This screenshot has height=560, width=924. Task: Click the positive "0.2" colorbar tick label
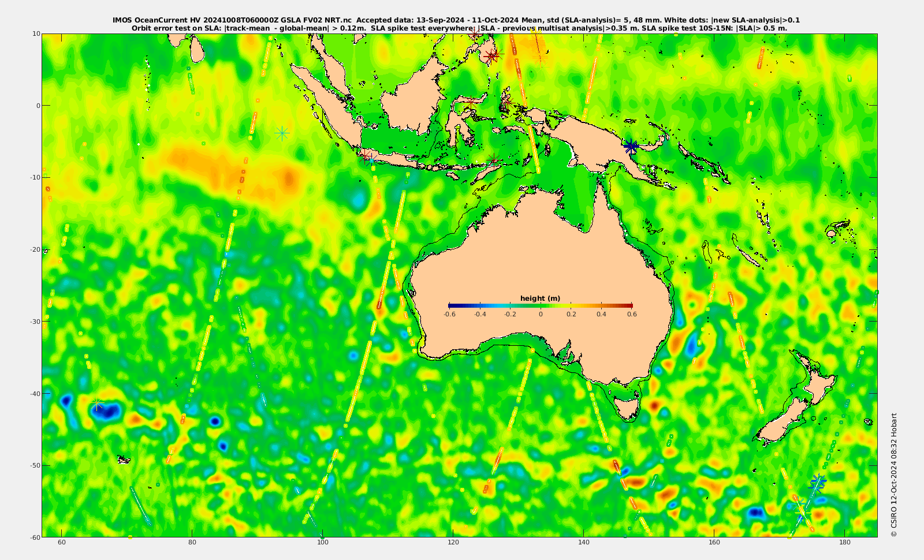571,314
